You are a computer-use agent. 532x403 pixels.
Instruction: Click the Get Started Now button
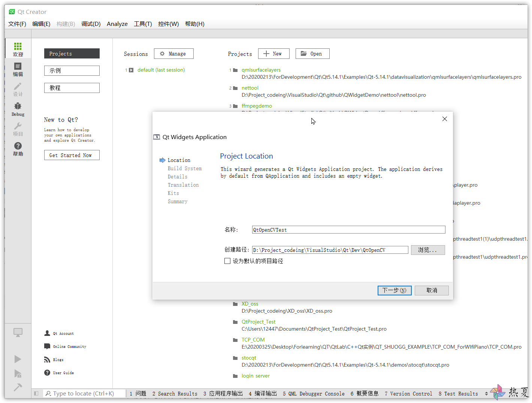pos(72,155)
